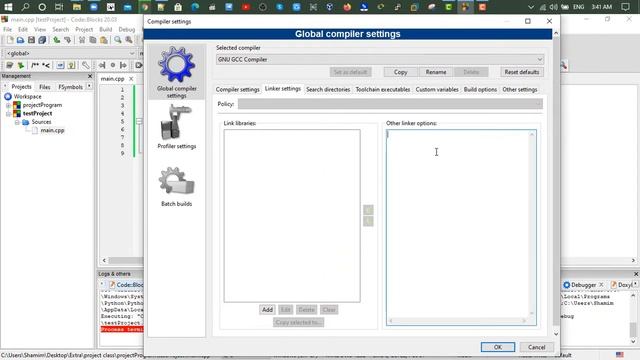Click Add under Link libraries
Image resolution: width=640 pixels, height=360 pixels.
coord(267,310)
